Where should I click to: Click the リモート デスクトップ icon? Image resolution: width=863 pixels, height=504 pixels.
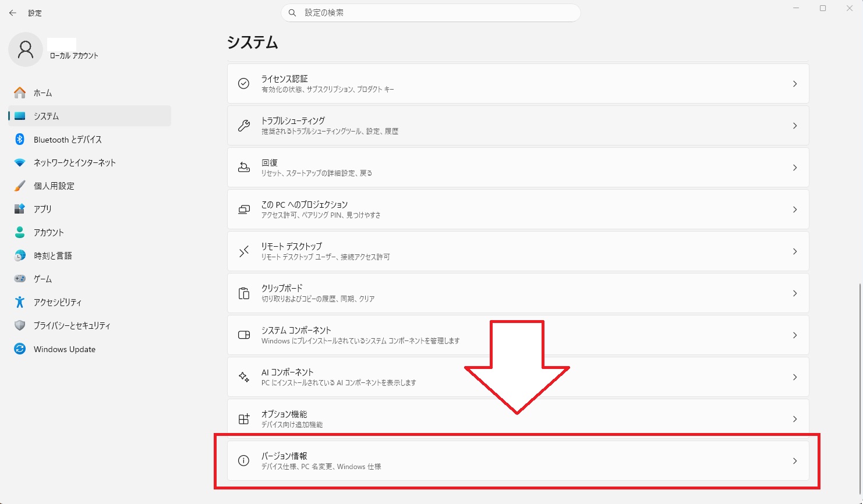coord(244,251)
